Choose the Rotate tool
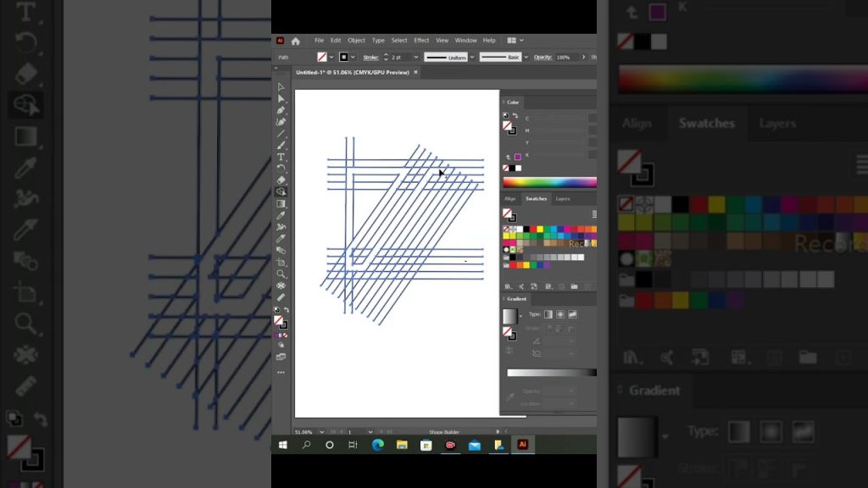This screenshot has width=868, height=488. pos(281,165)
